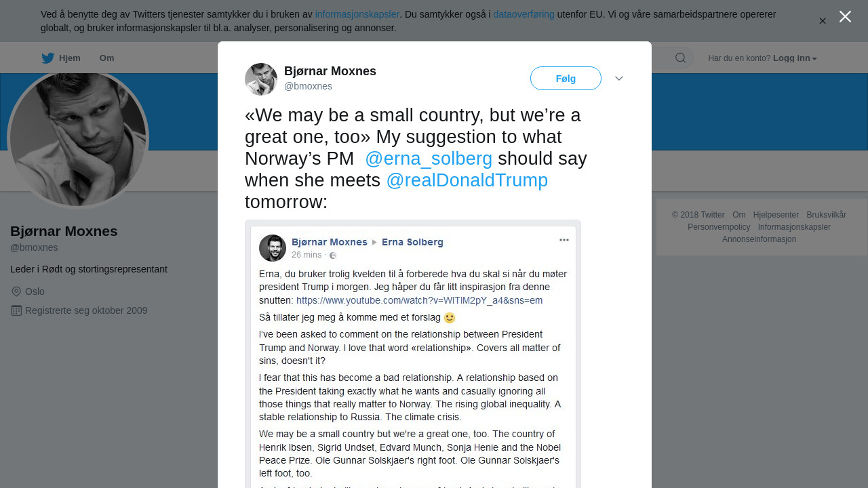
Task: Open the embedded Facebook post image
Action: click(413, 352)
